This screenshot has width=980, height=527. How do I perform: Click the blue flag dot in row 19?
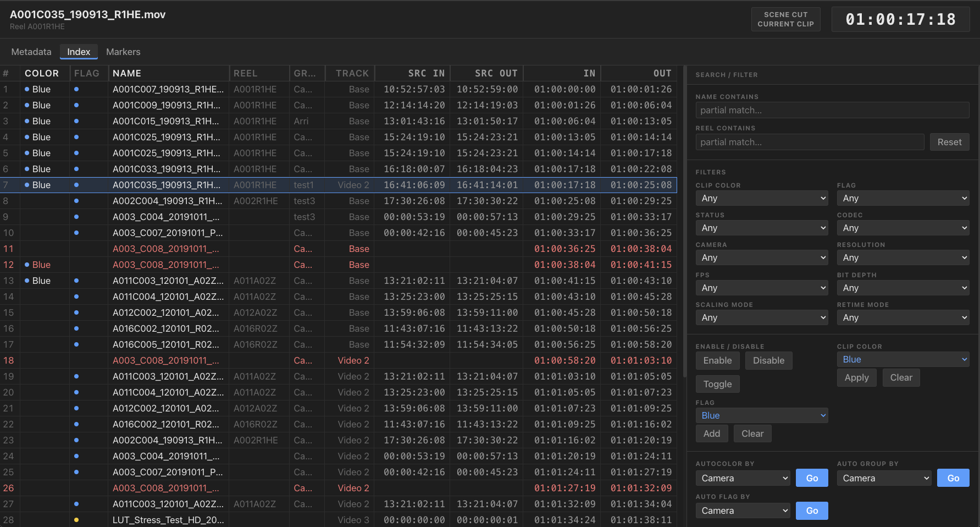pos(76,376)
